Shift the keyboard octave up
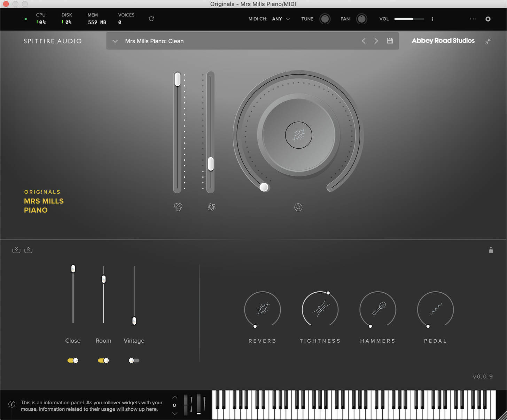This screenshot has width=507, height=420. pos(175,397)
